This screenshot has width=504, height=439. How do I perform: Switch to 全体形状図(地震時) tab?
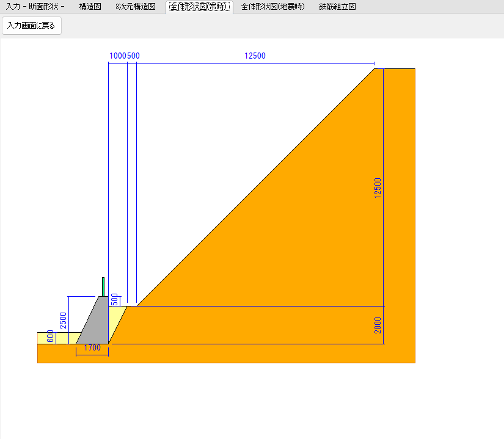(272, 7)
